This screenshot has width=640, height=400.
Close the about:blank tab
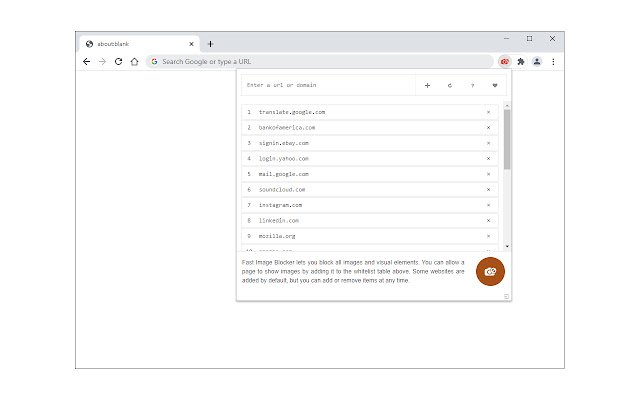191,44
